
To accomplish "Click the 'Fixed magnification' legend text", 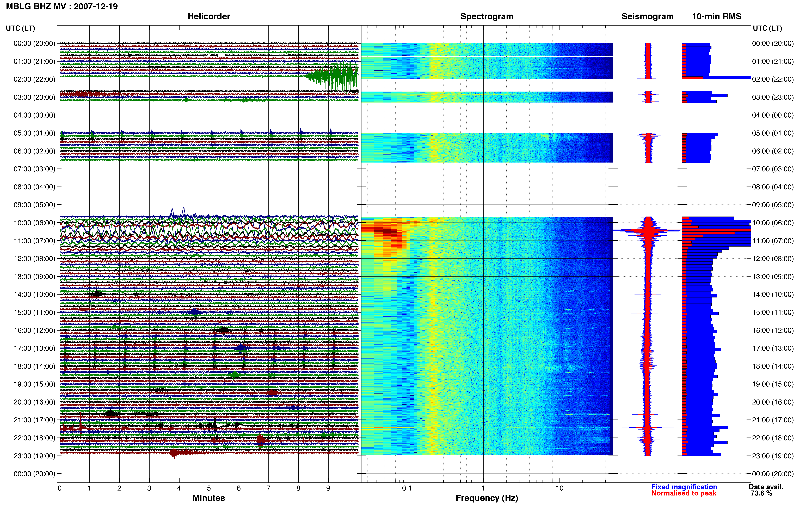I will pyautogui.click(x=684, y=487).
